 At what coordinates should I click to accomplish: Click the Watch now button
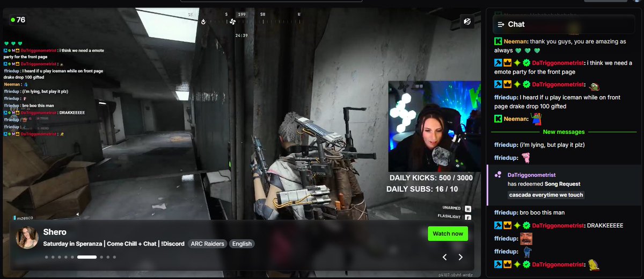pos(448,234)
